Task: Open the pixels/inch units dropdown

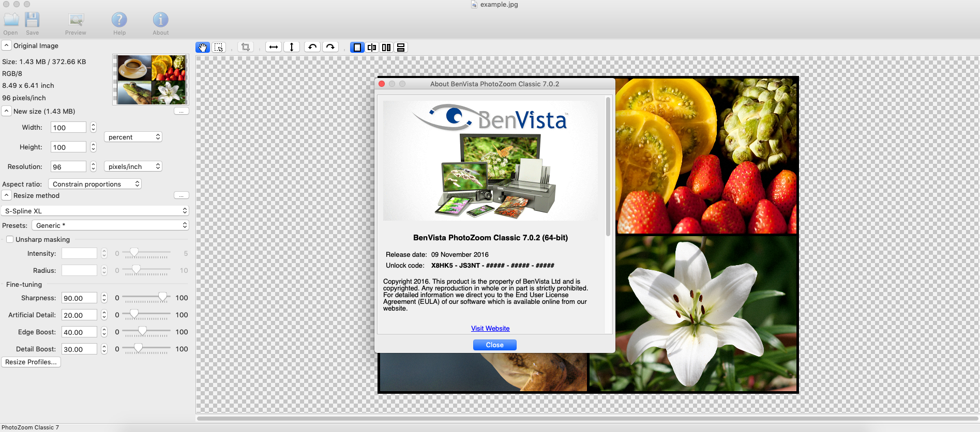Action: click(x=133, y=166)
